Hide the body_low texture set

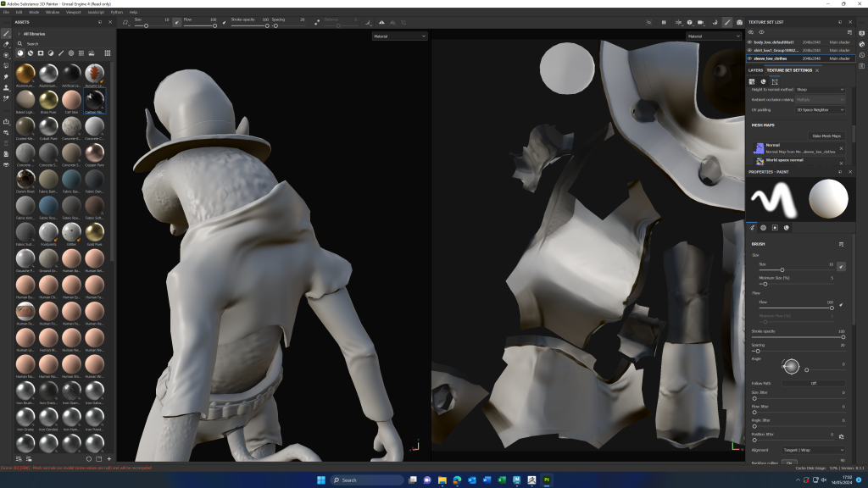click(749, 42)
